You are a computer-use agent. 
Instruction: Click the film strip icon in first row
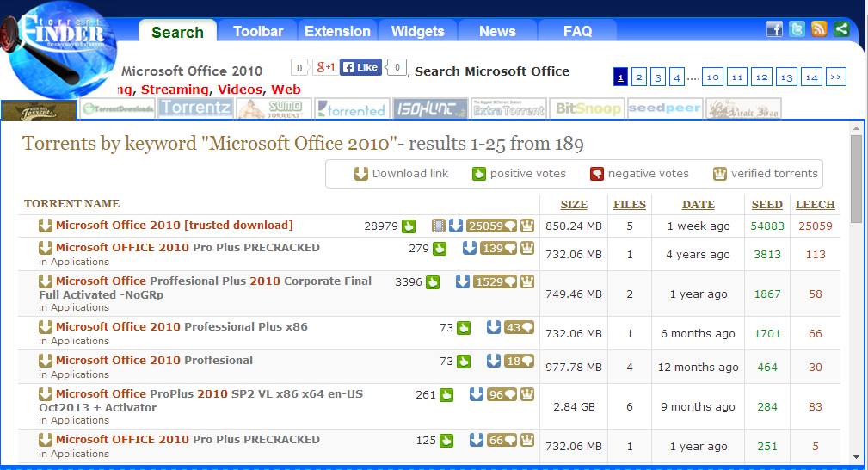pyautogui.click(x=439, y=226)
